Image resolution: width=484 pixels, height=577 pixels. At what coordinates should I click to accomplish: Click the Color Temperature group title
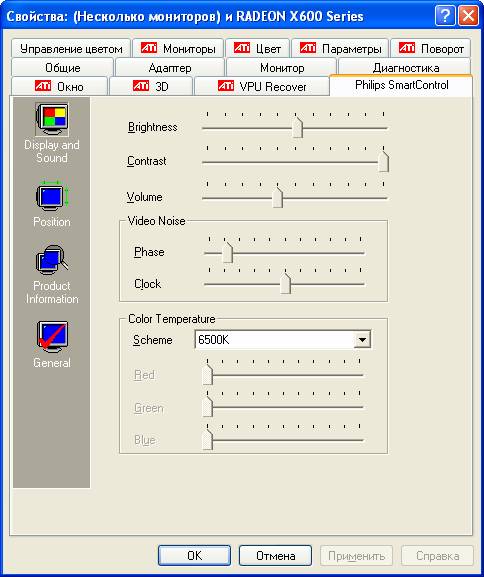coord(172,319)
